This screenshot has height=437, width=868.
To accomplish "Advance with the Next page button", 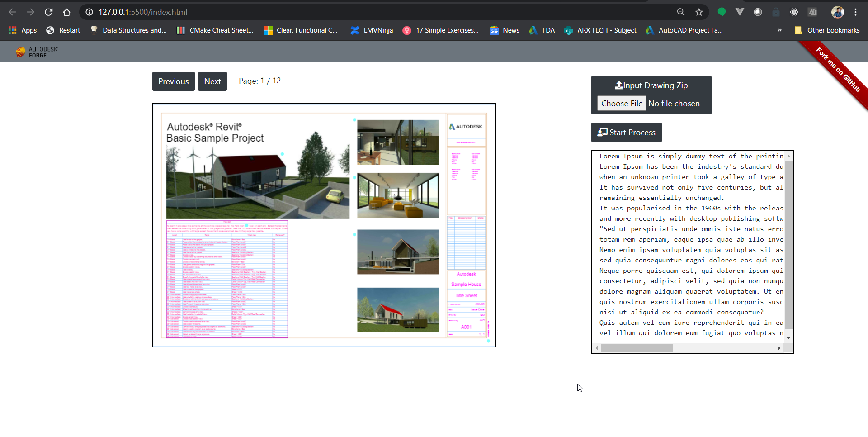I will [212, 81].
